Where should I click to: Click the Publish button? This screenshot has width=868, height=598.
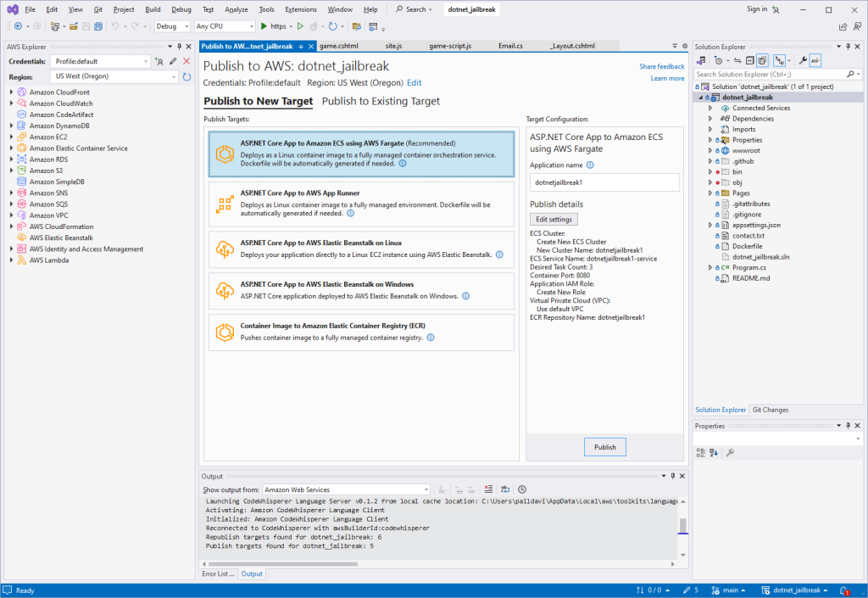pos(604,447)
